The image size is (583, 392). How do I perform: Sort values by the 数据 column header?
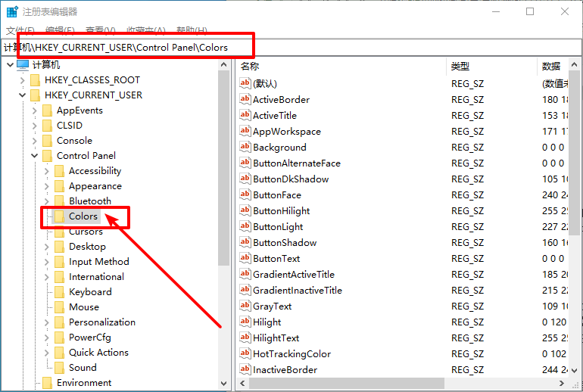(553, 66)
